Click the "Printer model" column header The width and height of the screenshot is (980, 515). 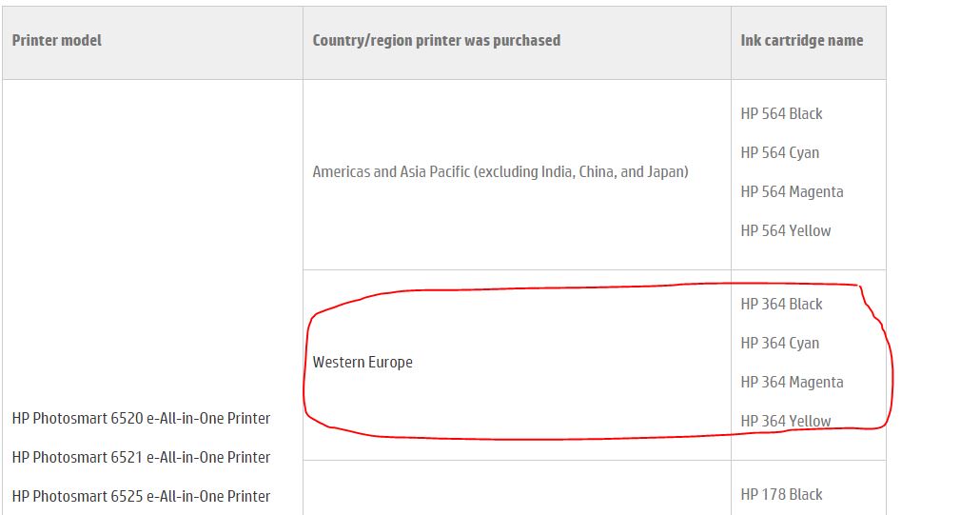pos(57,40)
